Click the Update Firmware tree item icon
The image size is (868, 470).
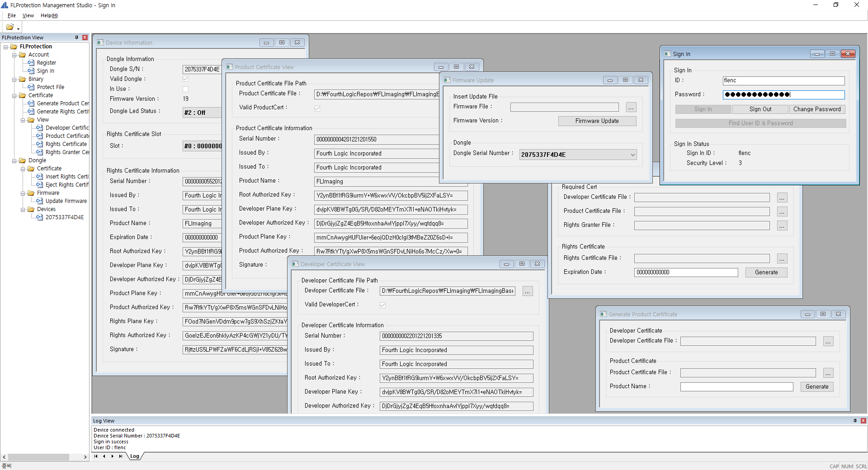tap(40, 201)
